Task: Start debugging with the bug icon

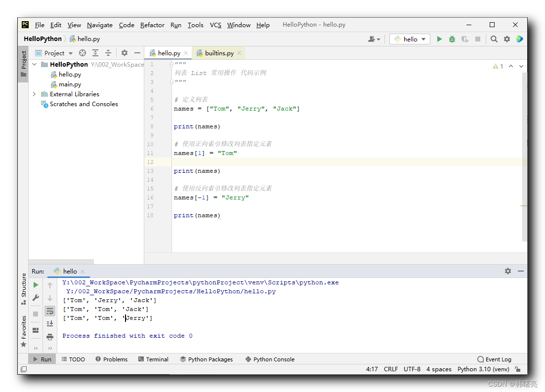Action: [x=452, y=39]
